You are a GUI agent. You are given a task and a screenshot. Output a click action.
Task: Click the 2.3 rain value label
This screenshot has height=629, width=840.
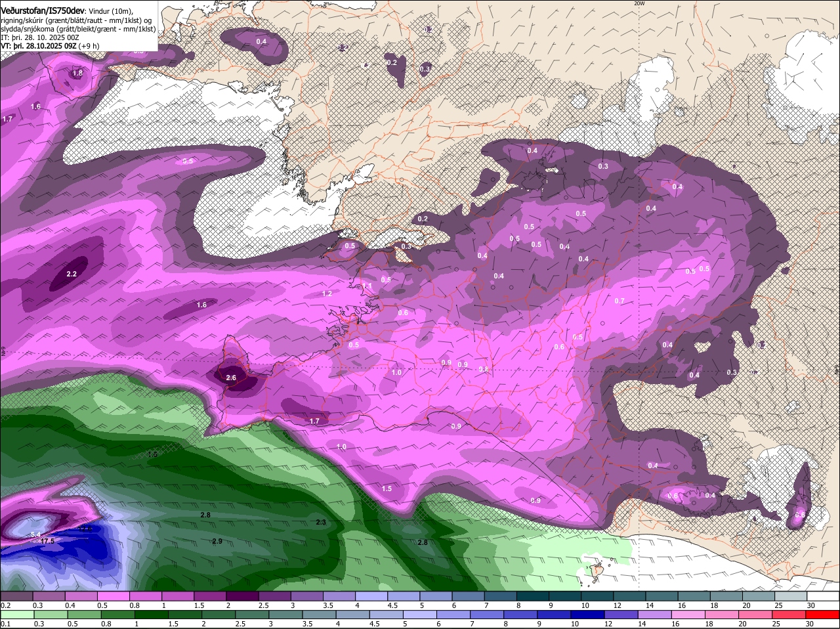321,522
